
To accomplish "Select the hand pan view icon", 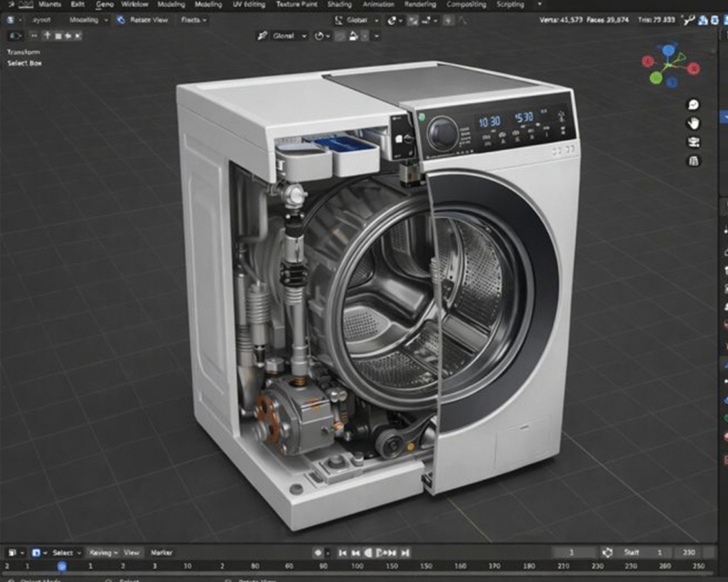I will [x=692, y=123].
